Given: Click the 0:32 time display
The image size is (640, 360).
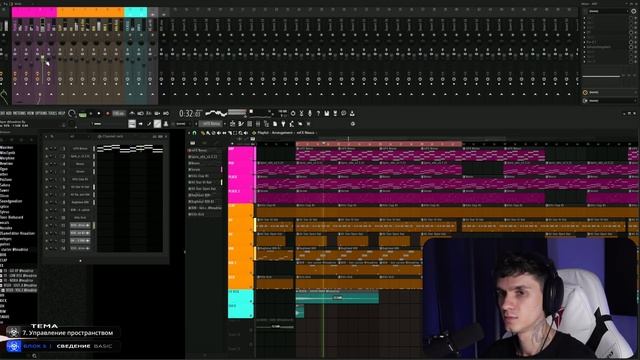Looking at the screenshot, I should [x=191, y=114].
